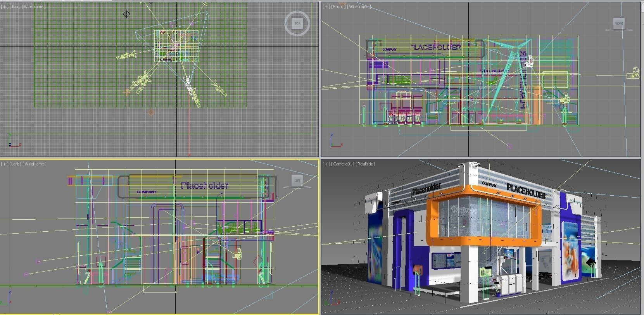Select the COMPANY text object in Front viewport
644x315 pixels.
tap(390, 50)
